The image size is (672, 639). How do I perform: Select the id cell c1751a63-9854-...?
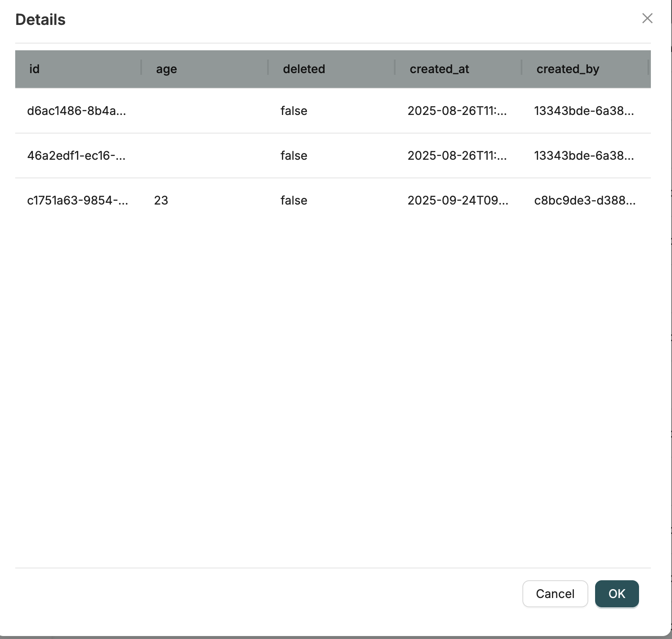[x=78, y=200]
